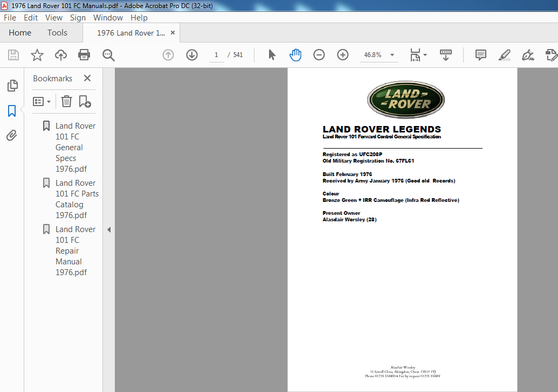This screenshot has width=558, height=392.
Task: Close the Bookmarks panel
Action: [87, 78]
